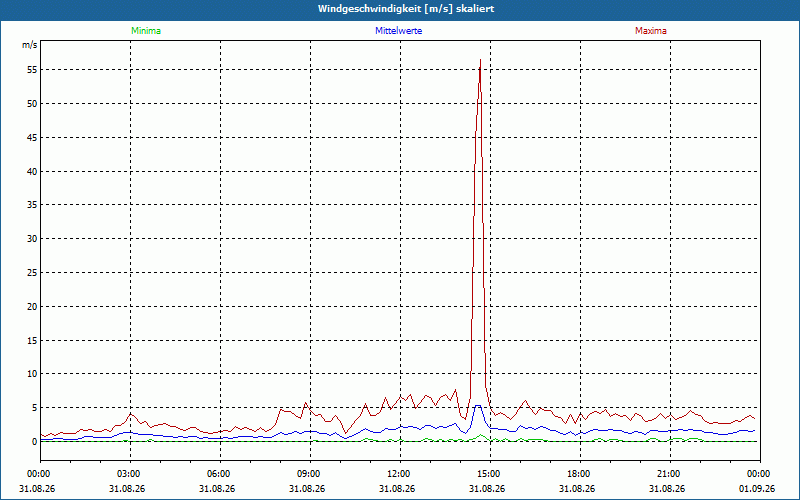The image size is (800, 500).
Task: Click the 18:00 time label
Action: (x=580, y=474)
